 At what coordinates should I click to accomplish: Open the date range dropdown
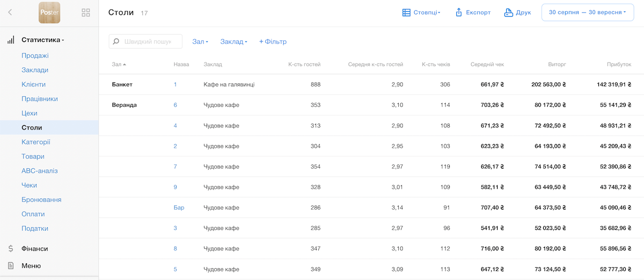588,12
